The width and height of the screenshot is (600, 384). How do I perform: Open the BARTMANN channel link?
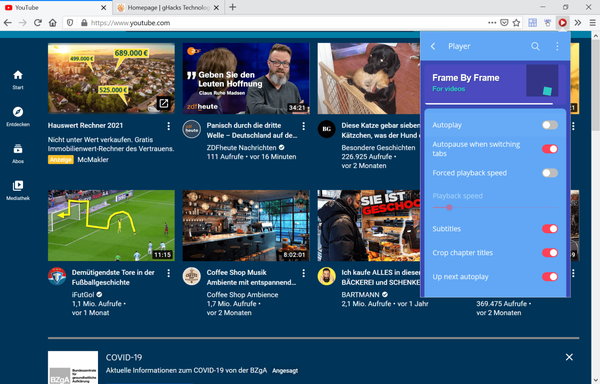tap(360, 295)
